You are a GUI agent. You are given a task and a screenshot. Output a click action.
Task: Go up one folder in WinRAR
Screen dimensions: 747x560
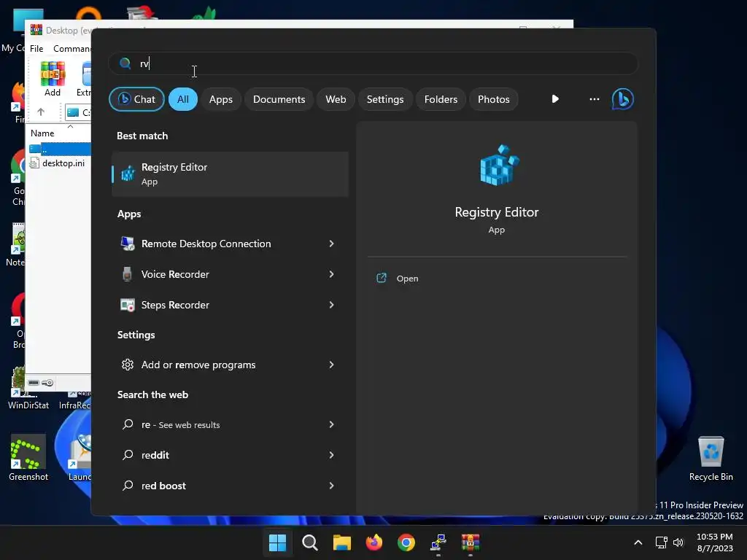41,112
